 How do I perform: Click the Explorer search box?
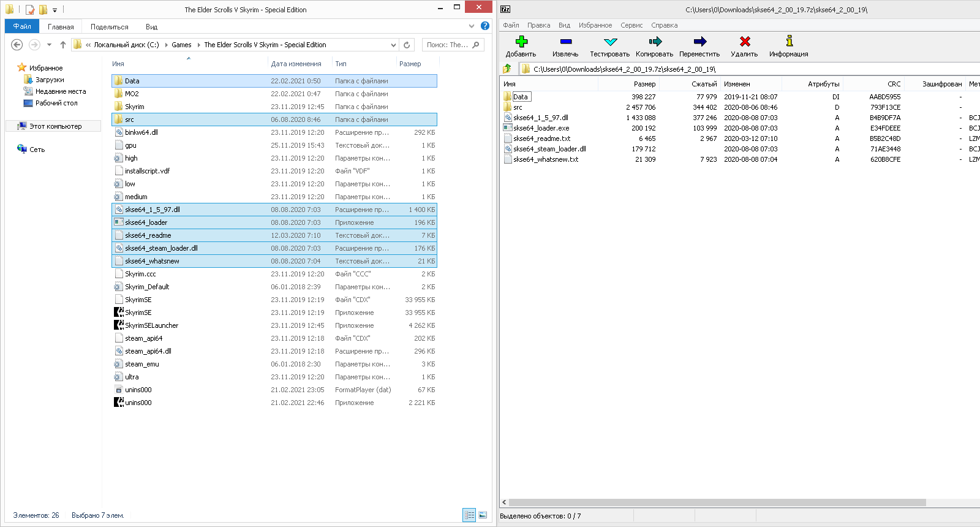tap(453, 45)
